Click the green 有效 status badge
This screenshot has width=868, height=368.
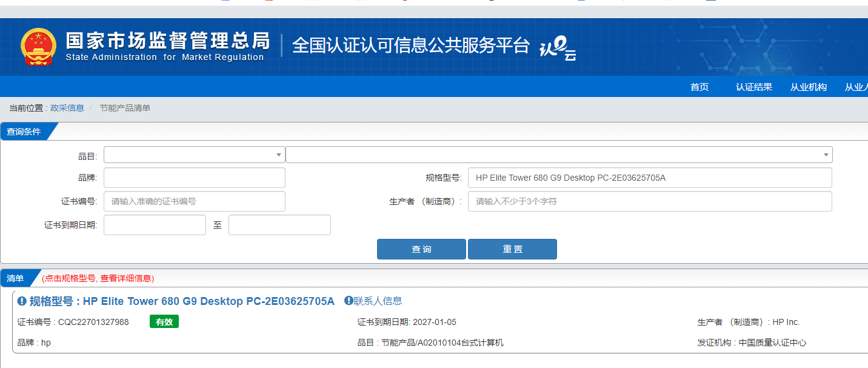point(164,322)
